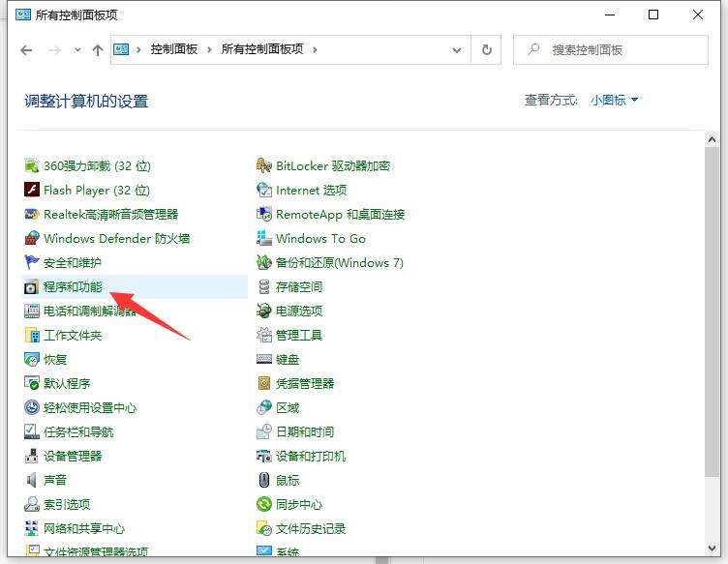Expand chevron before 控制面板 breadcrumb
The height and width of the screenshot is (564, 728).
[x=138, y=49]
